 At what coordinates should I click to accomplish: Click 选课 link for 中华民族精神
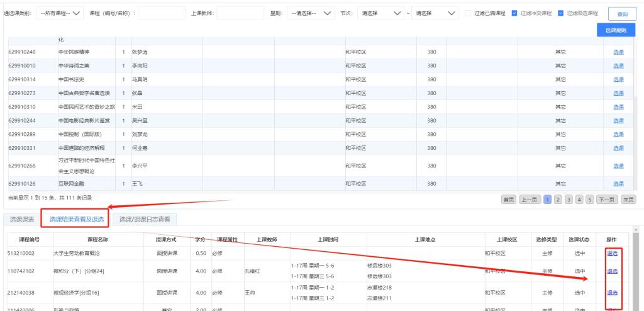coord(618,52)
